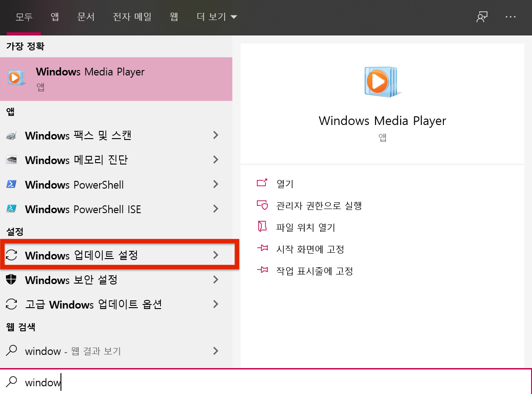Expand arrow next to Windows 업데이트 설정
The height and width of the screenshot is (394, 532).
tap(216, 255)
